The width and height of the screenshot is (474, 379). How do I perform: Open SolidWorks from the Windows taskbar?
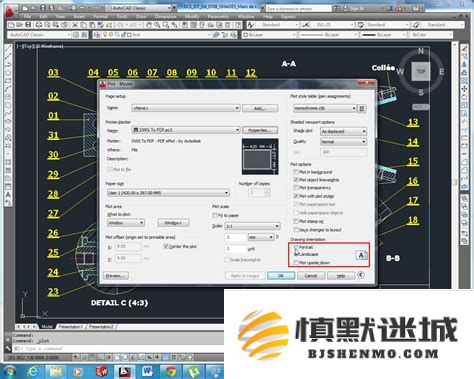click(x=102, y=371)
